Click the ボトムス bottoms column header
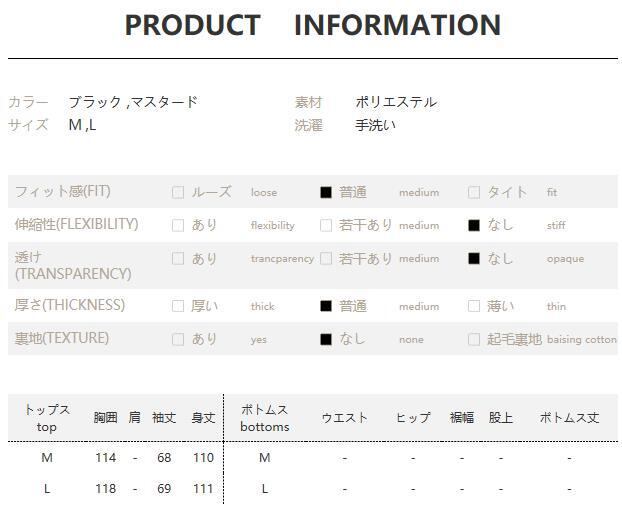Viewport: 622px width, 508px height. coord(264,418)
